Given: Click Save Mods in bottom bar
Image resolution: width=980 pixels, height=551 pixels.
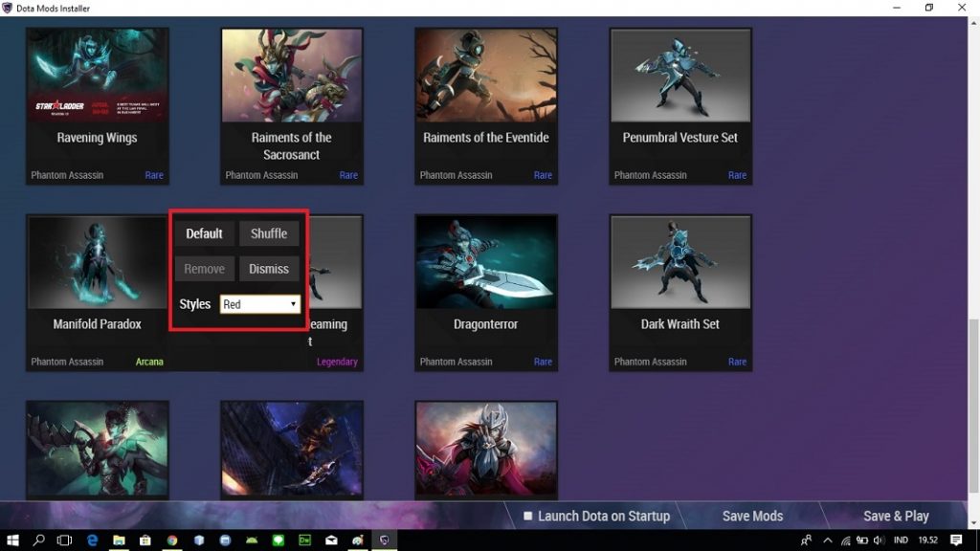Looking at the screenshot, I should coord(752,516).
